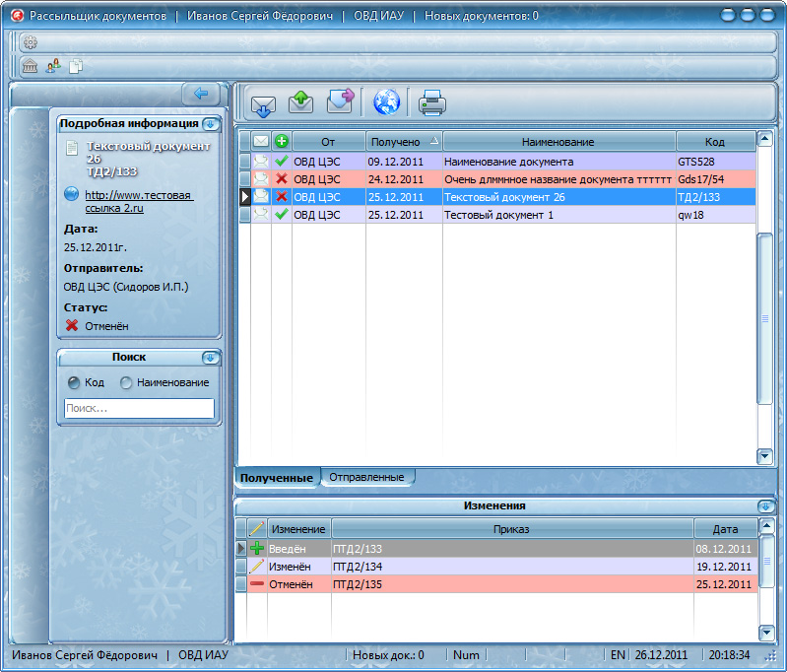Click row selector of Отменён change
The width and height of the screenshot is (787, 672).
(241, 584)
